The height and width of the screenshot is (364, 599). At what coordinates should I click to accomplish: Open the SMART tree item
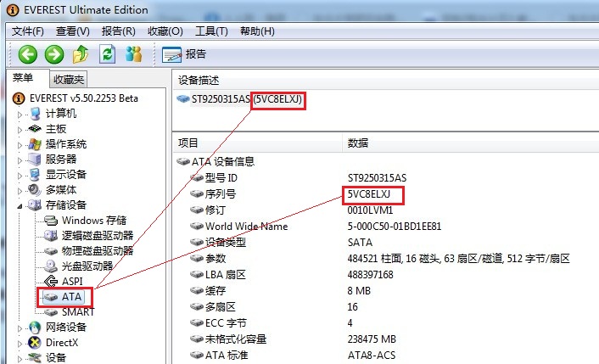click(x=78, y=312)
